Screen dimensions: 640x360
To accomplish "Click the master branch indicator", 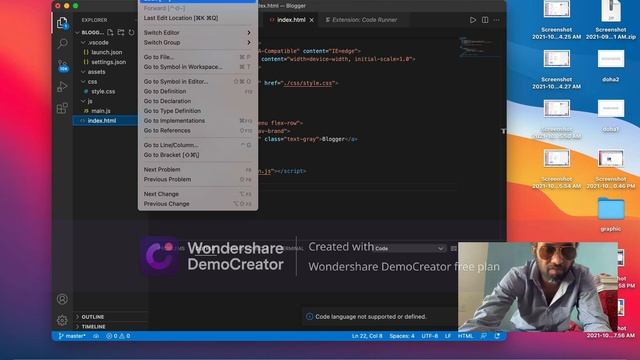I will click(x=72, y=336).
